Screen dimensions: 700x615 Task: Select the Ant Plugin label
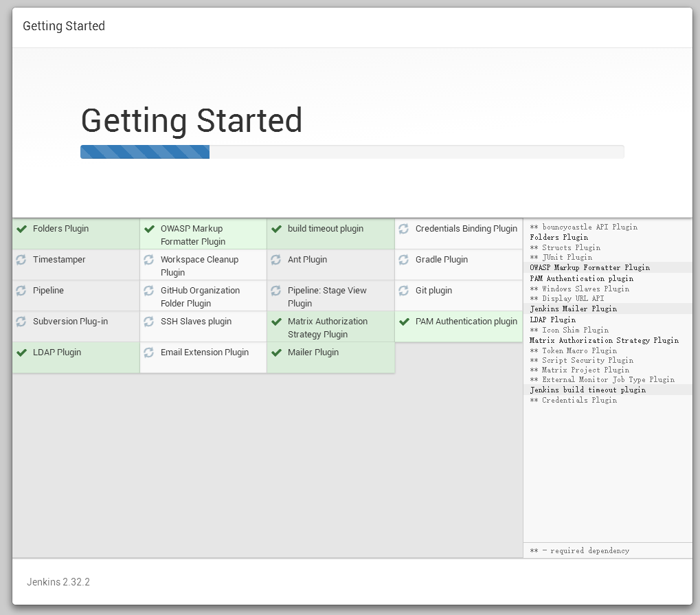[307, 260]
